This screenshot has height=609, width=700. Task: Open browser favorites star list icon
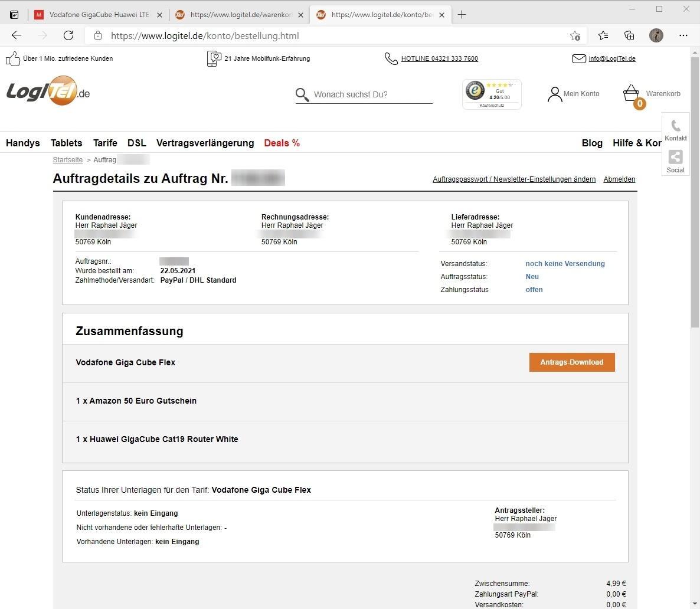point(603,35)
